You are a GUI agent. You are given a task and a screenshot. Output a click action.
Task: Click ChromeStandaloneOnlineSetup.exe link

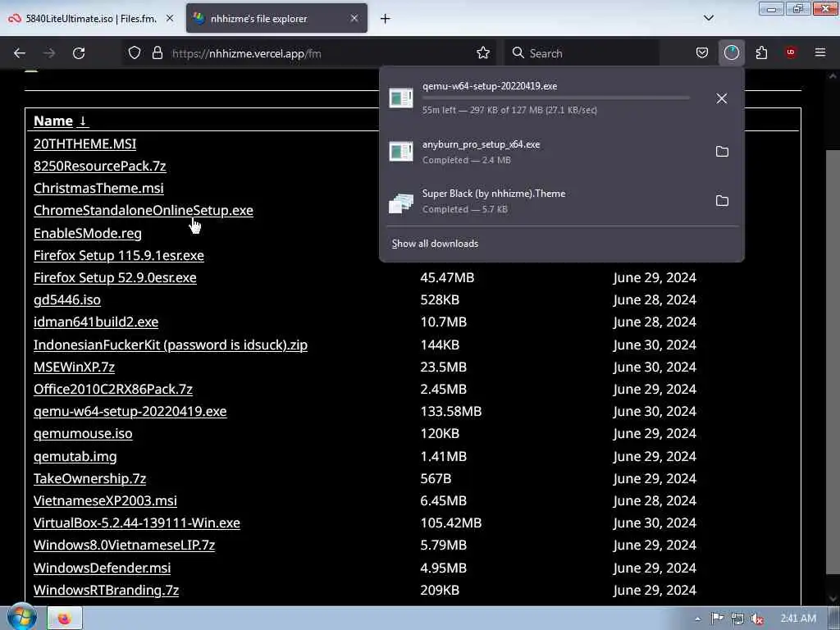click(143, 210)
